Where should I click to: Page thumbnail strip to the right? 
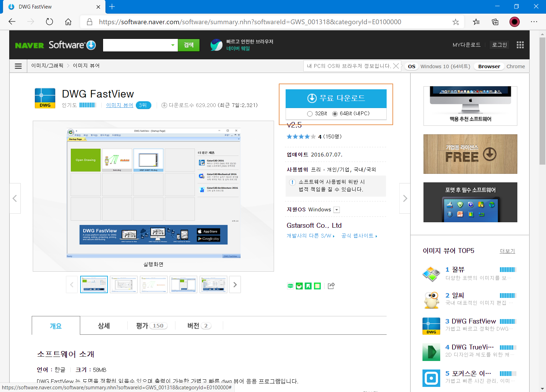point(235,285)
